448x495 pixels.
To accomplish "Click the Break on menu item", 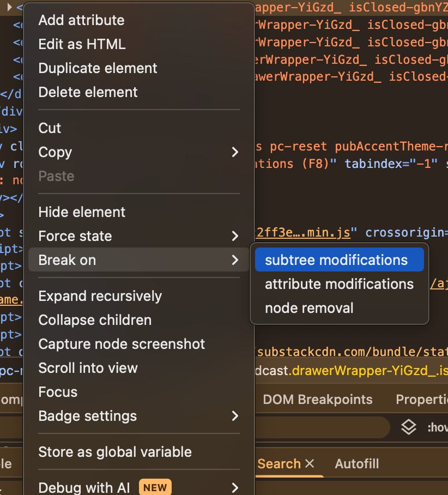I will pos(138,260).
